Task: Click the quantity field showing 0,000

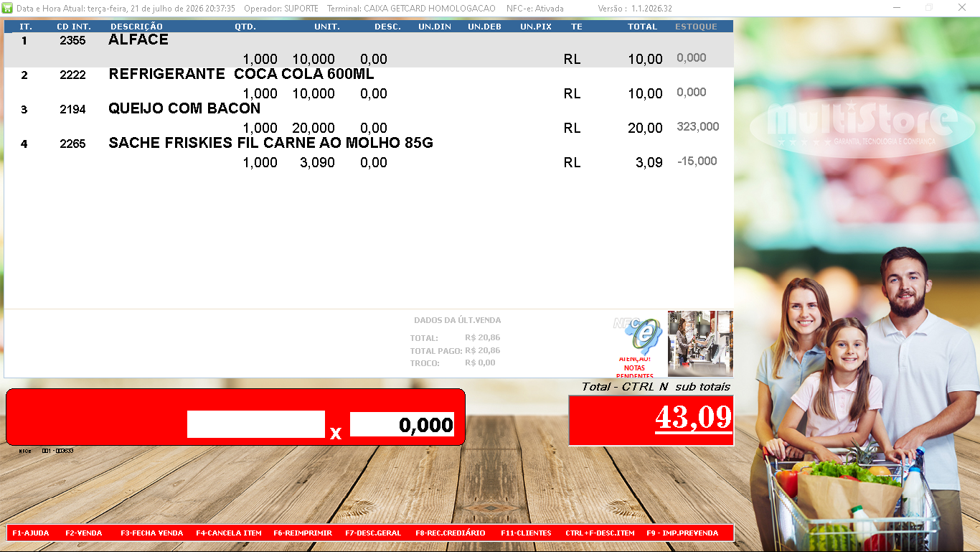Action: [x=402, y=425]
